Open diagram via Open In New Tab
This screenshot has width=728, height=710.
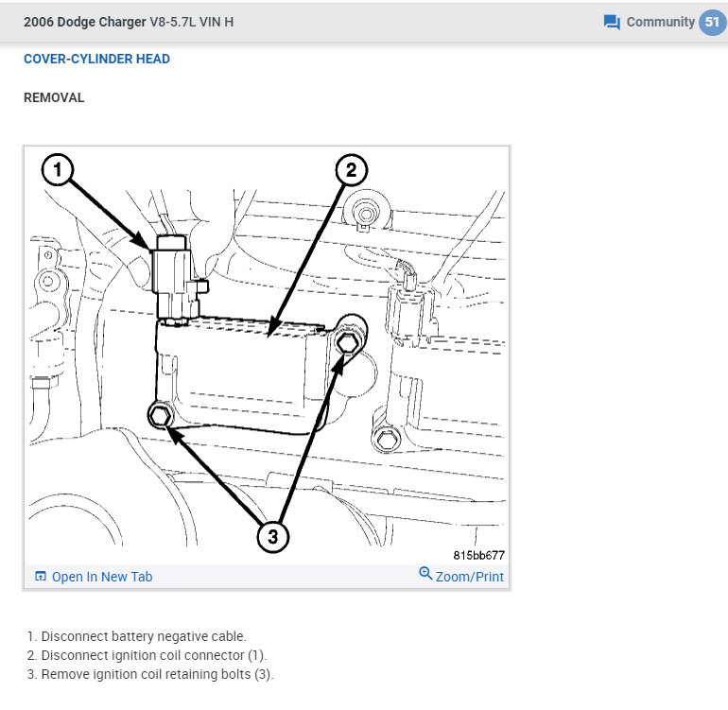click(102, 577)
